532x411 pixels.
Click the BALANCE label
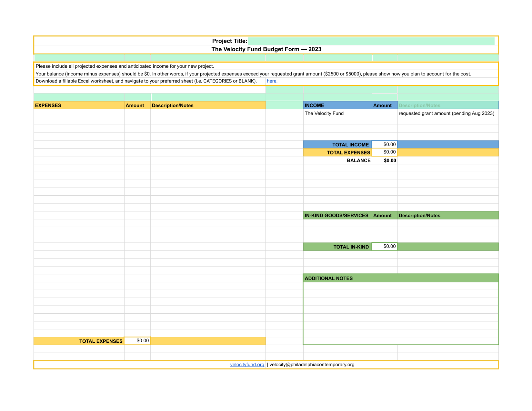click(358, 161)
